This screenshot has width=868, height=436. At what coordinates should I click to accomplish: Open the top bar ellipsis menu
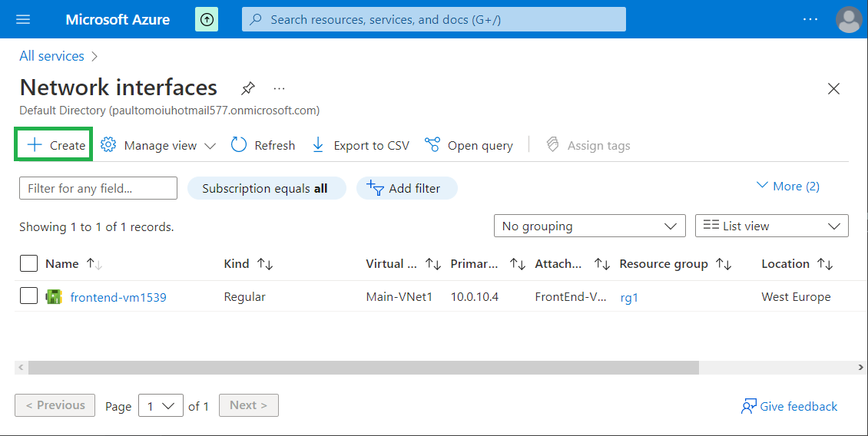(810, 19)
